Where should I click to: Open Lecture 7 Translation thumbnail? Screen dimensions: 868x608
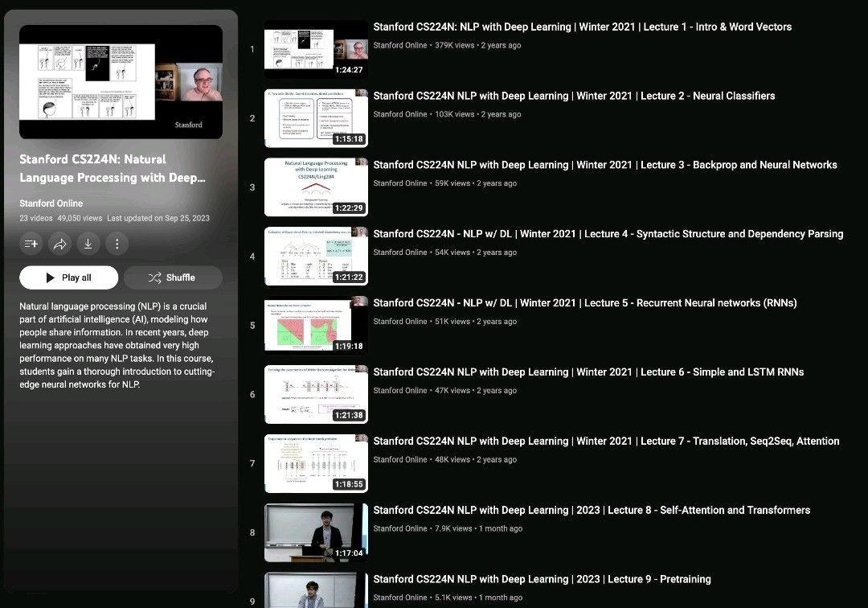tap(316, 463)
